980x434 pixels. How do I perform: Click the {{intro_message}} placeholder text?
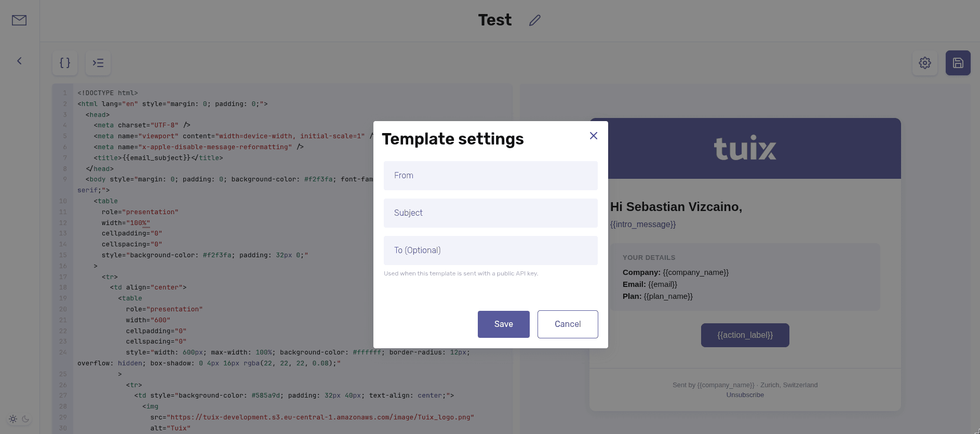643,225
